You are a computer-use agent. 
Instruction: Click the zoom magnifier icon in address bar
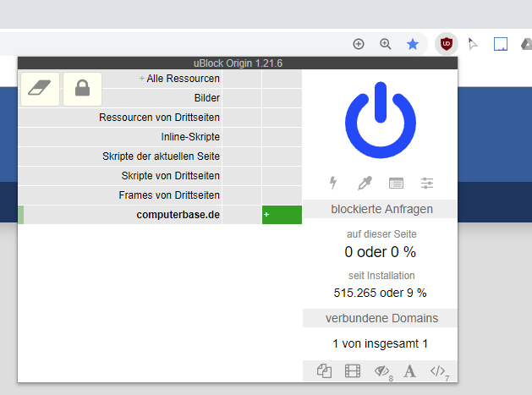point(386,44)
